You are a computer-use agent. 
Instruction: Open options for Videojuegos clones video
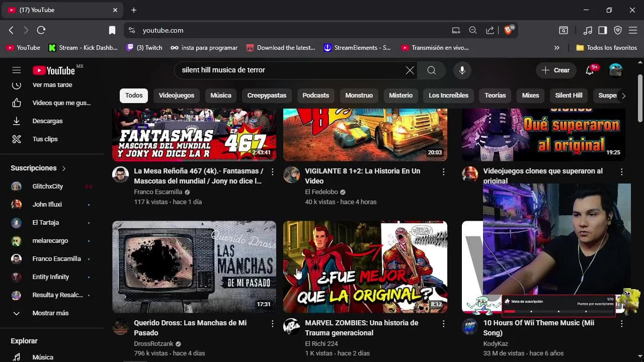[621, 172]
